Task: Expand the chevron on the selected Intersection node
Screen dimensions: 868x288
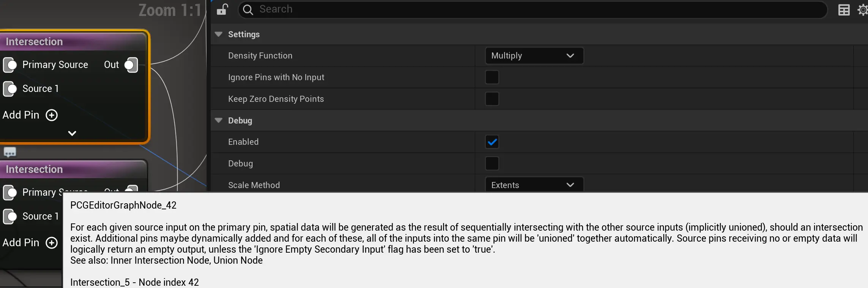Action: [x=72, y=133]
